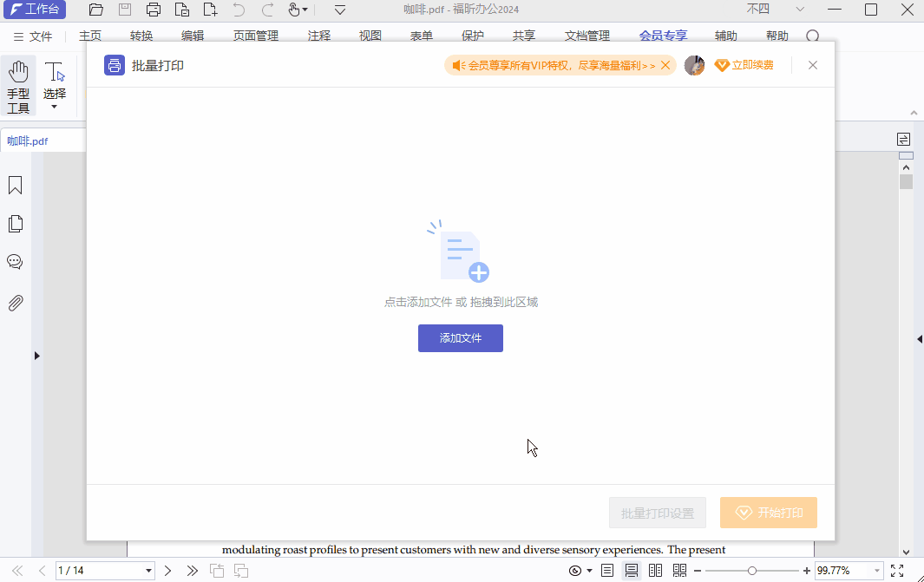Viewport: 924px width, 582px height.
Task: Open the page number dropdown showing 1/14
Action: click(x=147, y=570)
